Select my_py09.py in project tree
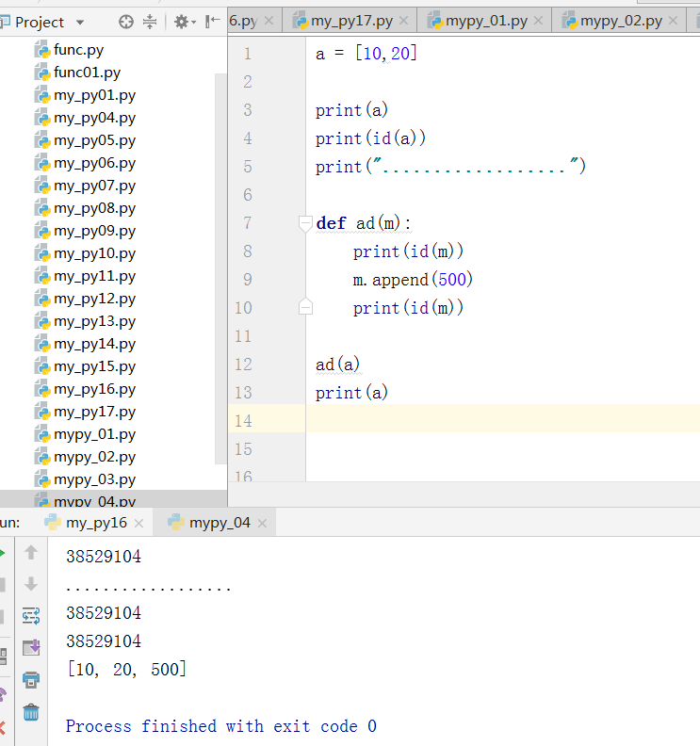This screenshot has height=746, width=700. click(86, 231)
